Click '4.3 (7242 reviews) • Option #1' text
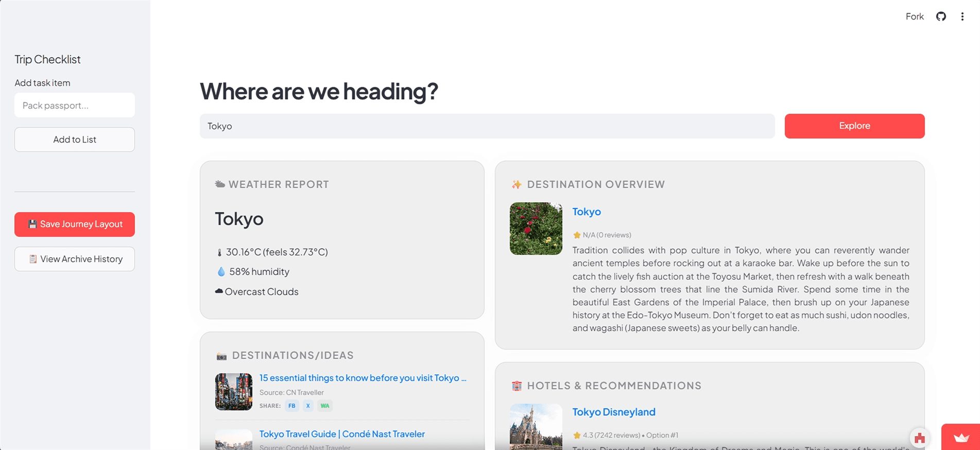Image resolution: width=980 pixels, height=450 pixels. coord(630,435)
